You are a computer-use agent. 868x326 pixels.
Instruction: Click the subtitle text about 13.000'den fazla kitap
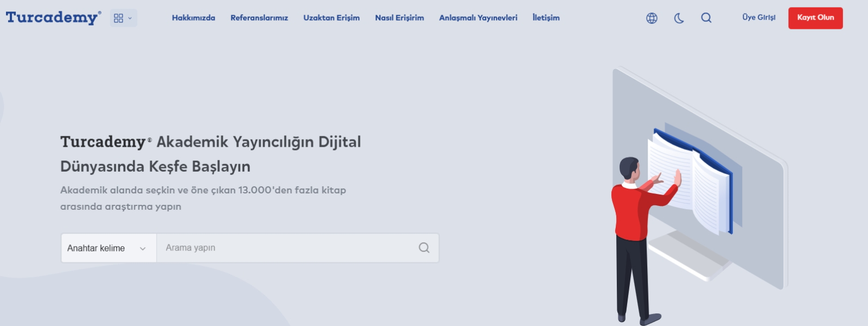pos(203,198)
